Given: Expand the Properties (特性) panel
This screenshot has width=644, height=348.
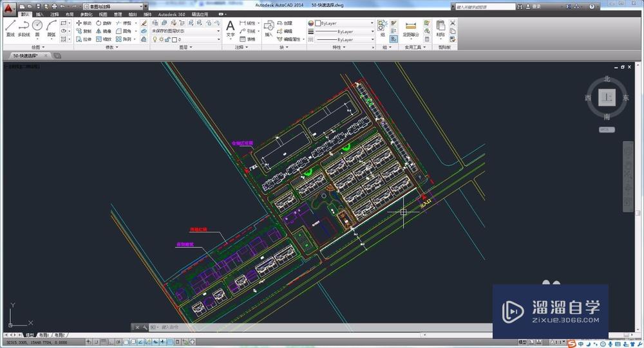Looking at the screenshot, I should pos(339,47).
